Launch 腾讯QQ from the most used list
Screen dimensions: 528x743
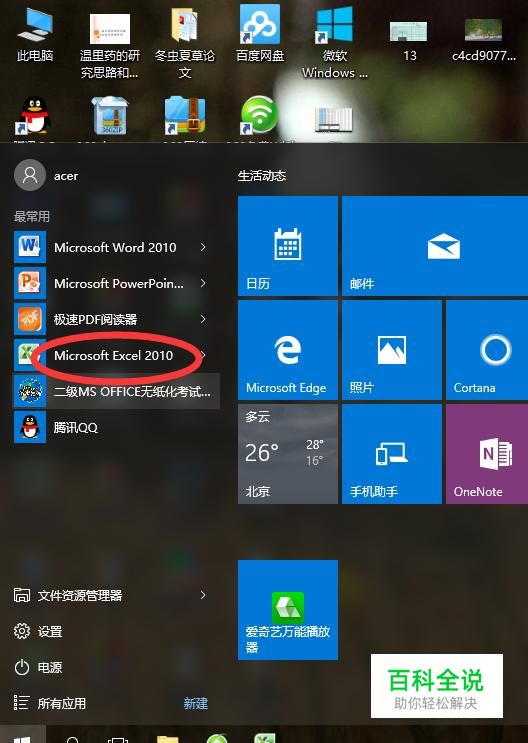[116, 427]
